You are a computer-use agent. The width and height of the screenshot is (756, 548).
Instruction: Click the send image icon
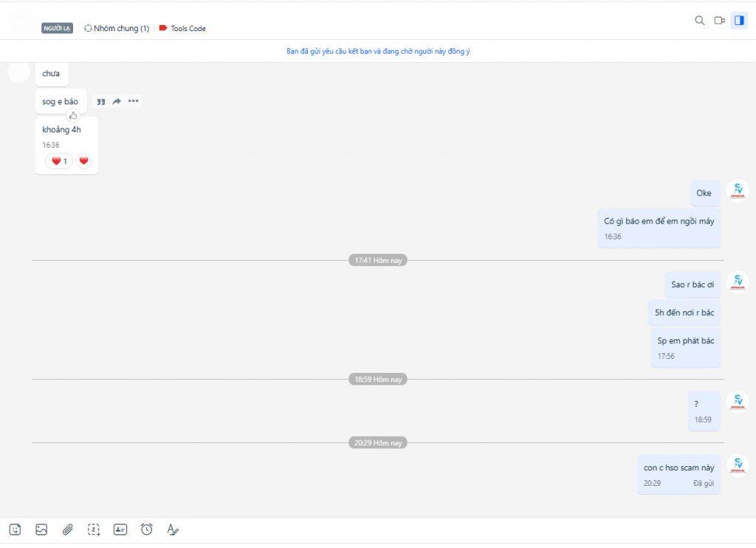pyautogui.click(x=41, y=530)
